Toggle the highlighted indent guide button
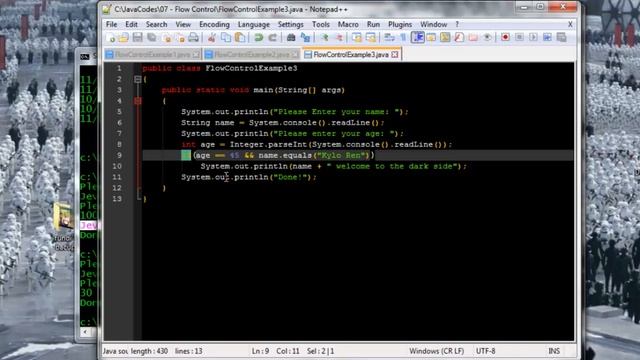 click(x=418, y=38)
